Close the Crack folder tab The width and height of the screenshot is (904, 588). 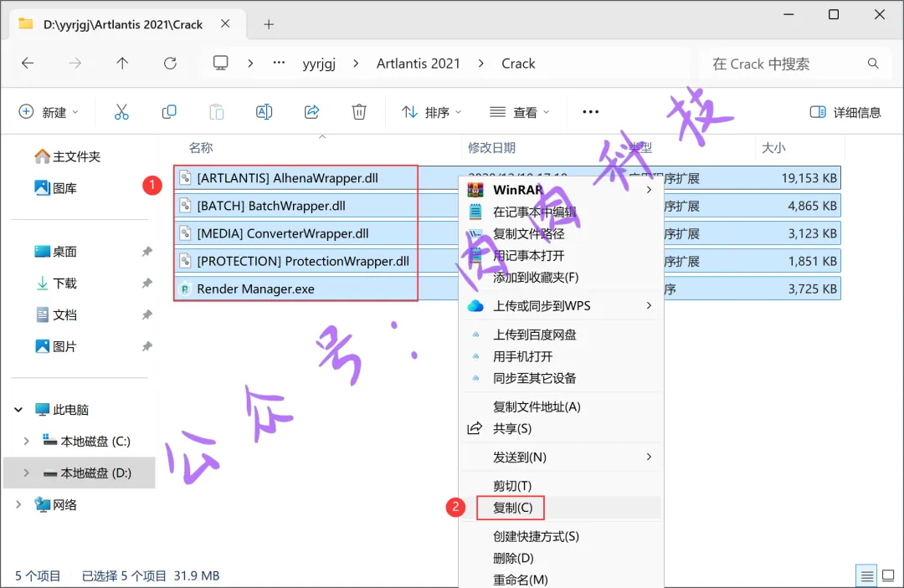point(225,23)
